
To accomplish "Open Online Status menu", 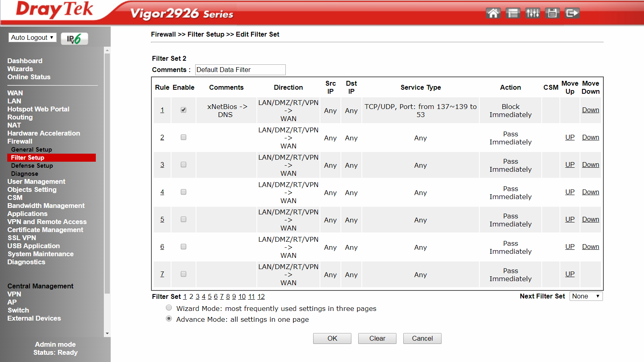I will point(29,77).
